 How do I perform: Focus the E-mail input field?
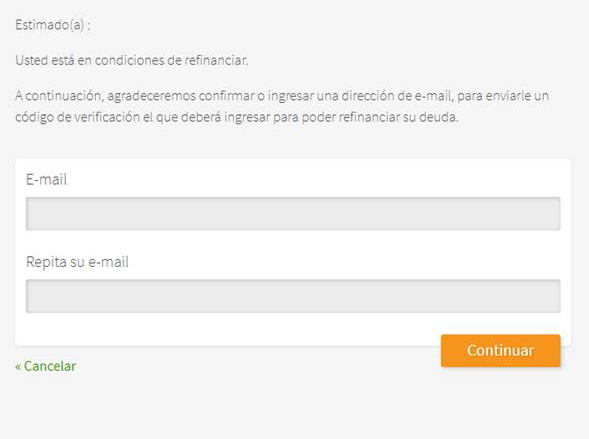click(293, 213)
